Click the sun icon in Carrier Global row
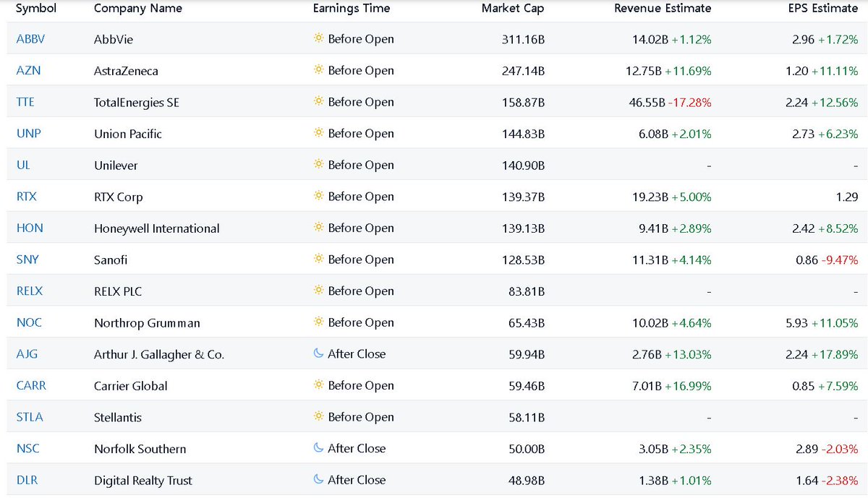The image size is (868, 498). (x=318, y=385)
